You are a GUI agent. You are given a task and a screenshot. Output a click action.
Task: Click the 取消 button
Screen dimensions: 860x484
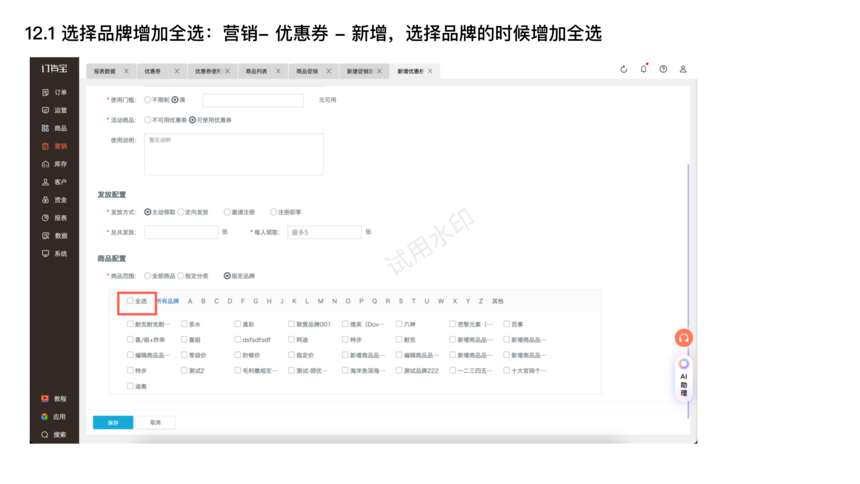[x=156, y=423]
